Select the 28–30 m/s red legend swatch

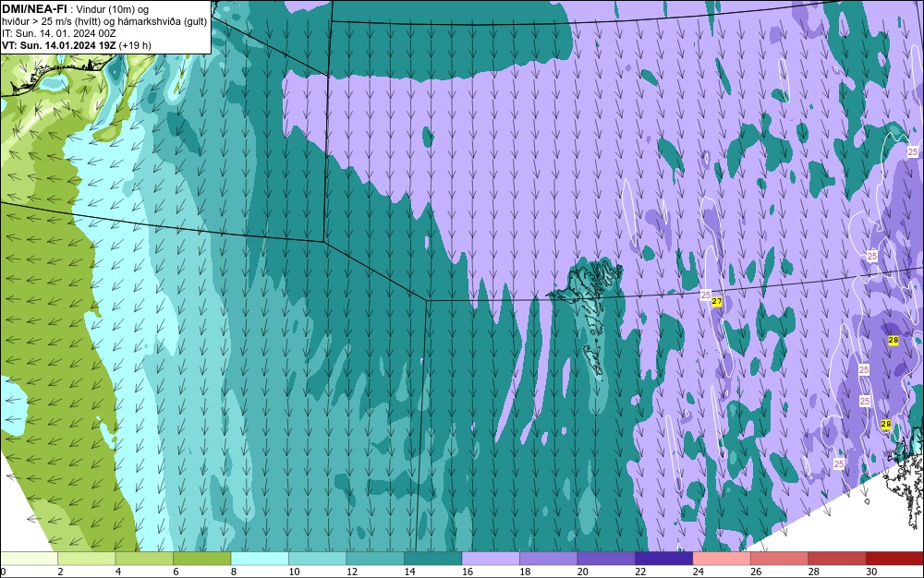tap(837, 559)
